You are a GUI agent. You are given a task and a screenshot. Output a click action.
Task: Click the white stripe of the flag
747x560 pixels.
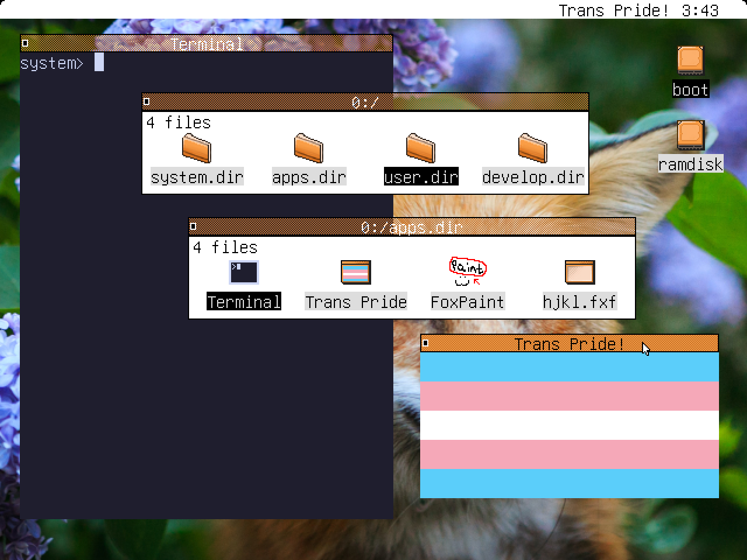tap(569, 425)
